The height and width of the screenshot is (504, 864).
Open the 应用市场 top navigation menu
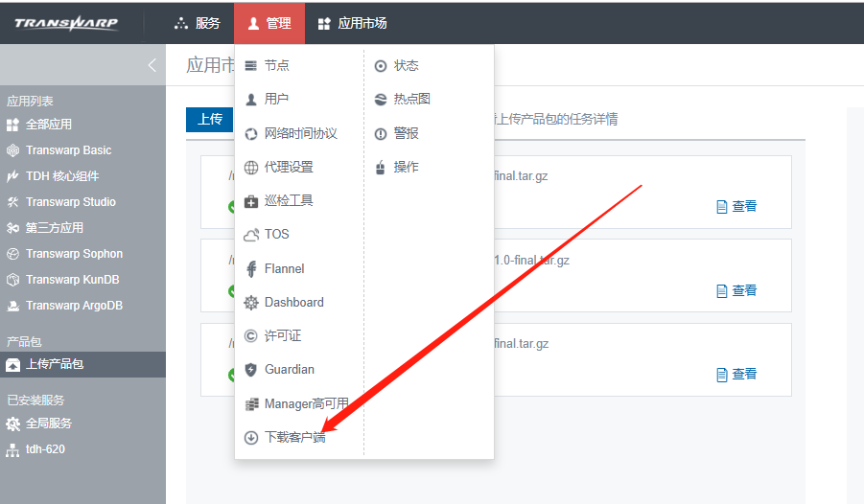pyautogui.click(x=352, y=23)
